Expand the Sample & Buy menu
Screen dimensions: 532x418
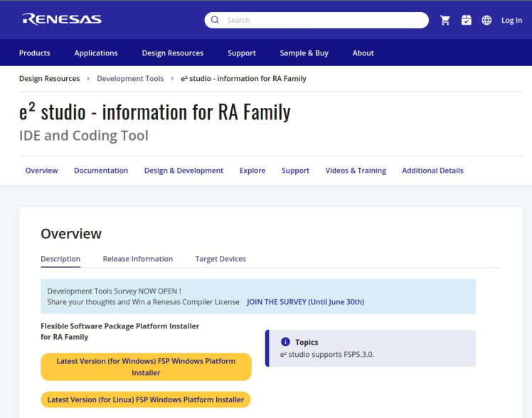[304, 53]
